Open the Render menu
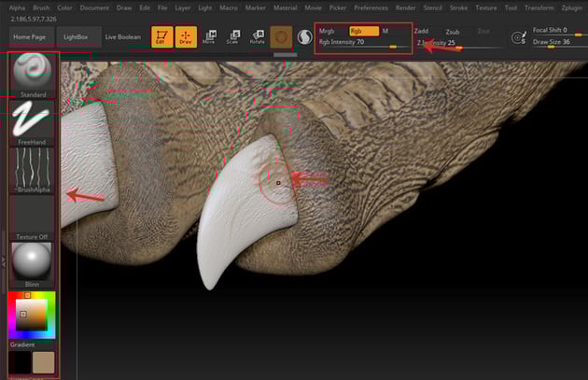Image resolution: width=588 pixels, height=380 pixels. tap(405, 7)
